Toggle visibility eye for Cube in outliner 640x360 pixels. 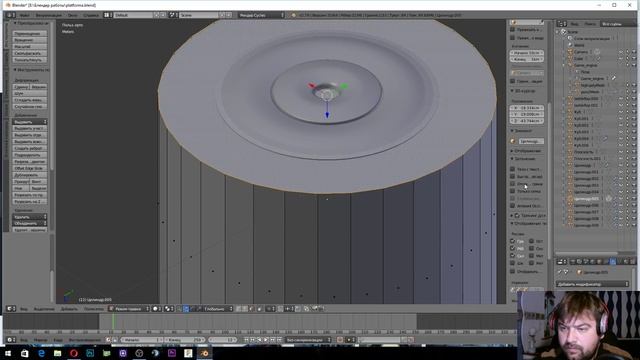click(620, 59)
